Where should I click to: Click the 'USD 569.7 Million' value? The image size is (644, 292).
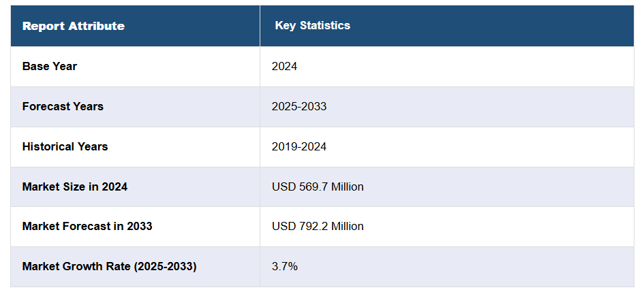[318, 186]
